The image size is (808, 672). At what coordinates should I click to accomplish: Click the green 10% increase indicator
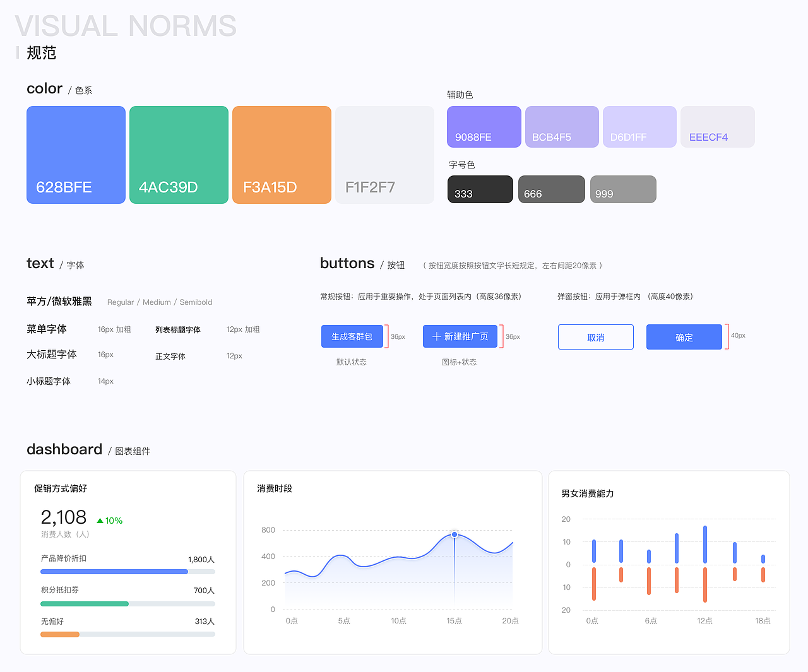(x=110, y=520)
